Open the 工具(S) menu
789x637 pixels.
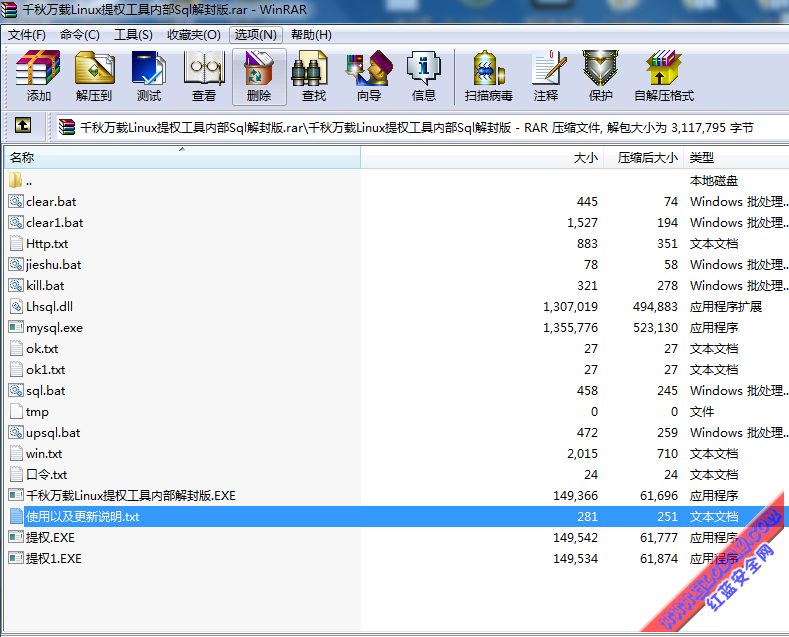coord(133,34)
